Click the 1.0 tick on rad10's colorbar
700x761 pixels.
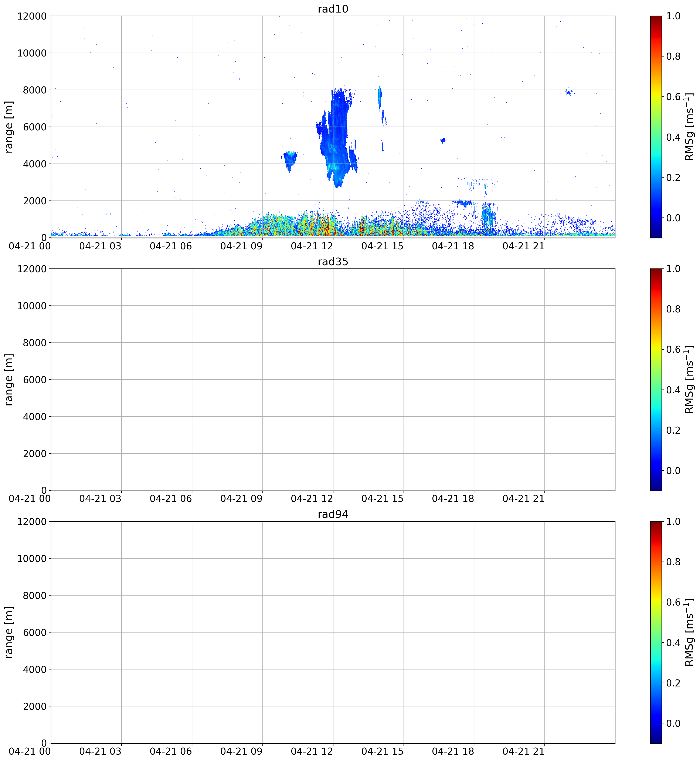tap(673, 16)
